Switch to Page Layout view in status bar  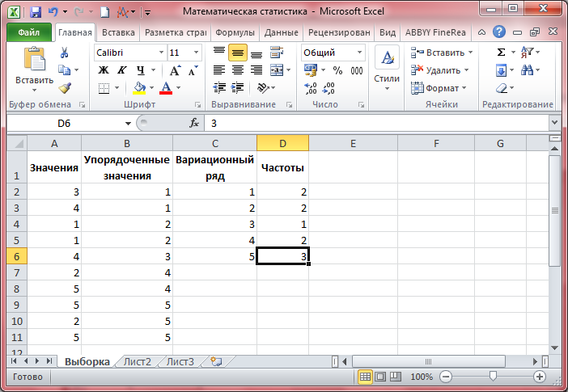pyautogui.click(x=380, y=377)
